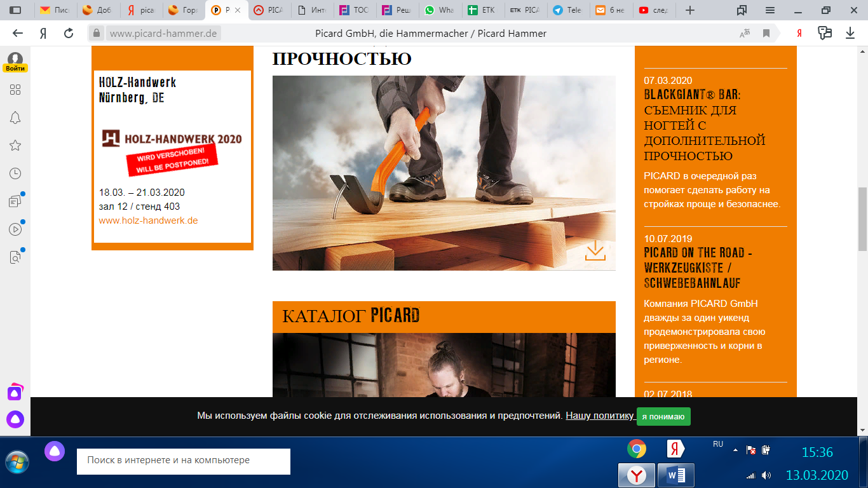
Task: Go back with the left arrow
Action: point(18,33)
